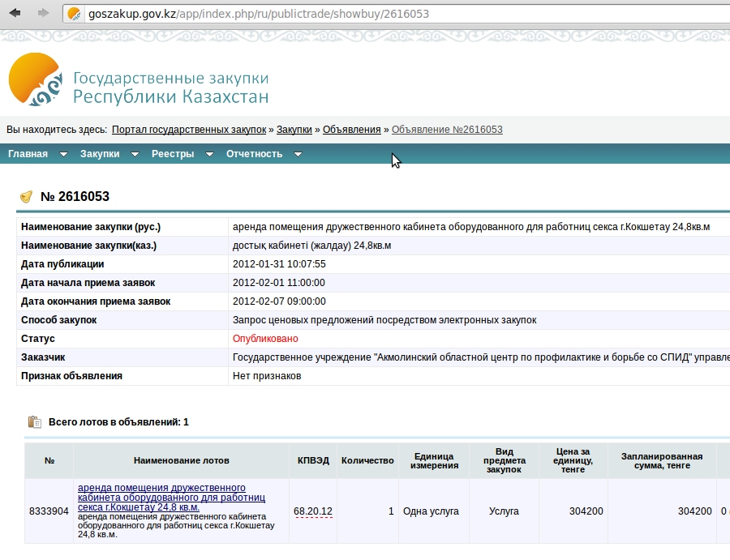Click the bell icon next to № 2616053

27,197
